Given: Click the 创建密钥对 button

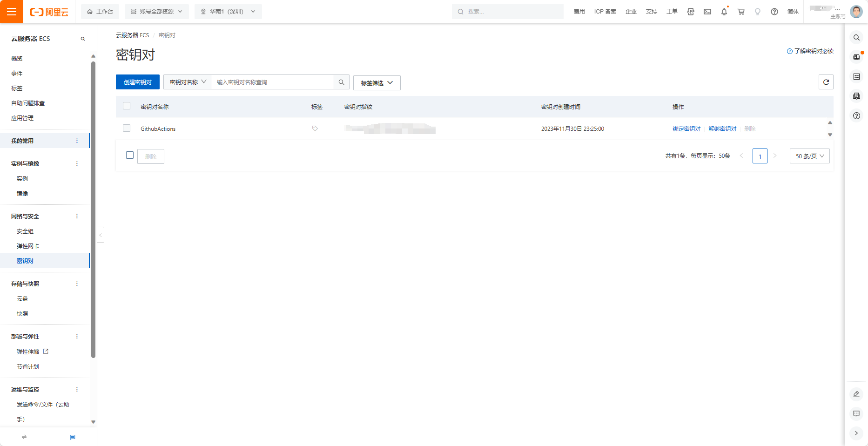Looking at the screenshot, I should point(138,82).
